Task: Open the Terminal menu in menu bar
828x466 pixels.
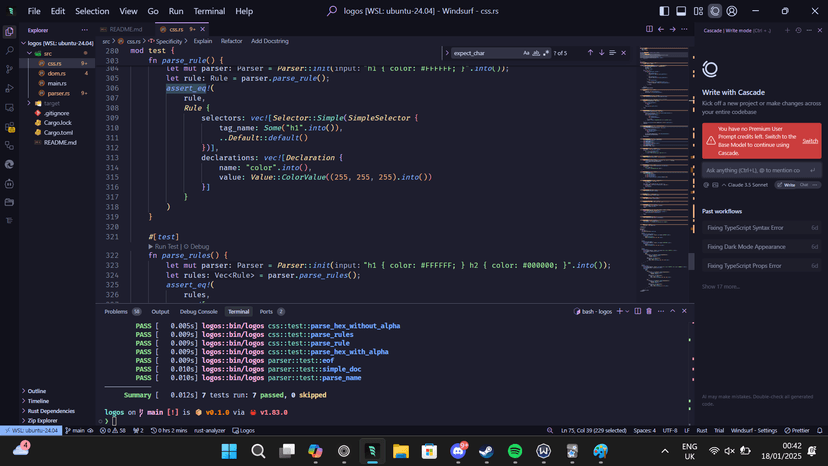Action: (209, 11)
